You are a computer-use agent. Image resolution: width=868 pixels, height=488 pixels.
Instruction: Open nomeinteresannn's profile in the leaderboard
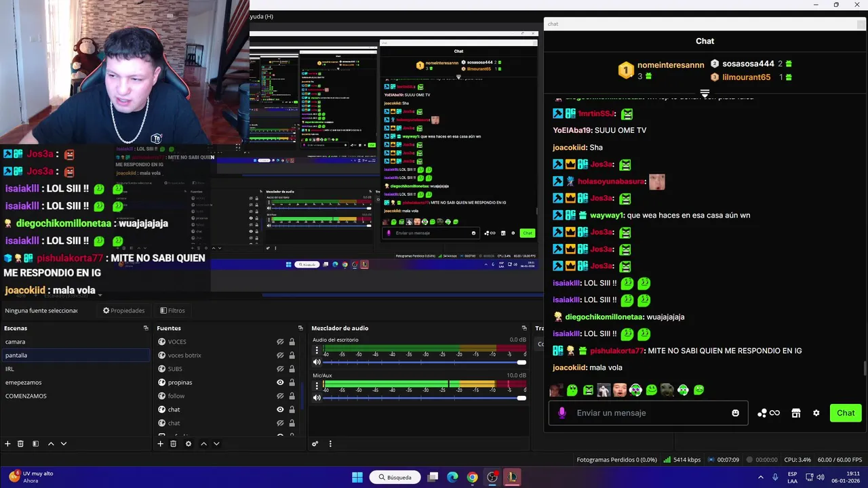671,65
